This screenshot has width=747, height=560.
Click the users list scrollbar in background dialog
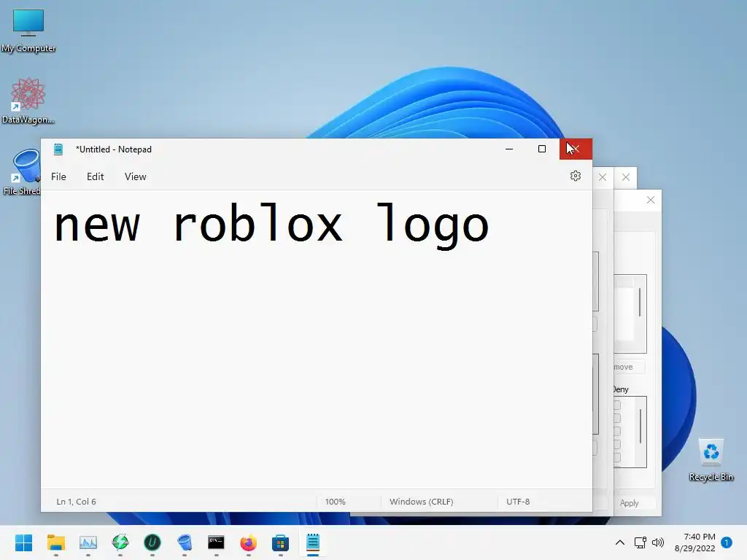pyautogui.click(x=640, y=302)
